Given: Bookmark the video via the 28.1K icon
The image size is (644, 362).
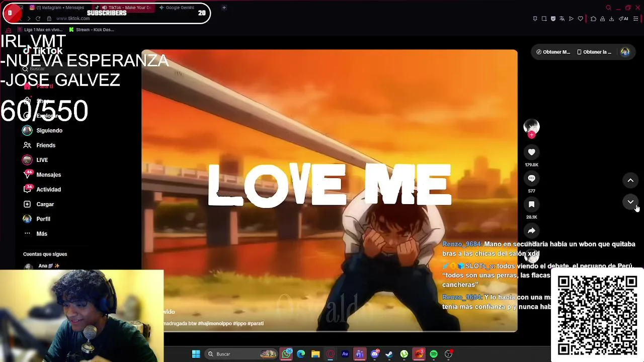Looking at the screenshot, I should (x=531, y=204).
